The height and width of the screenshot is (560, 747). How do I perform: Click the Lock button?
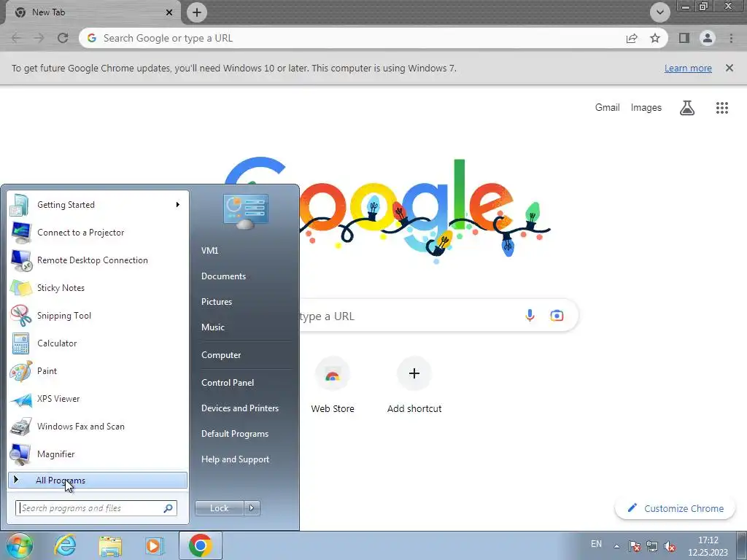pos(219,508)
